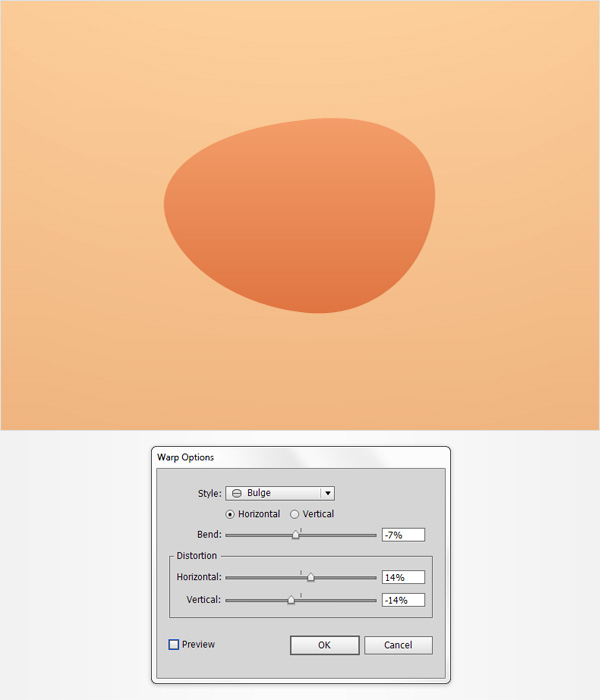Click the Preview label text
This screenshot has width=600, height=700.
tap(198, 645)
